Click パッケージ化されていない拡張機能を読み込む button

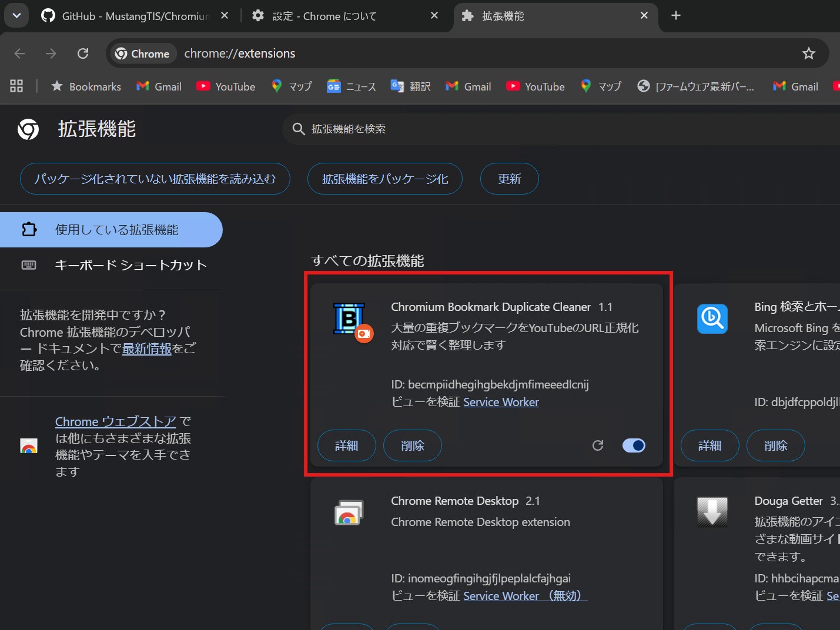(155, 179)
